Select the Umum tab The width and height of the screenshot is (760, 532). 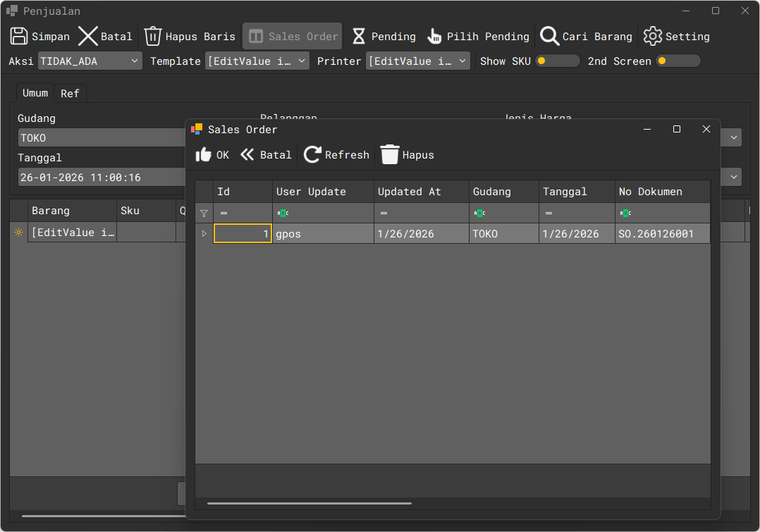coord(35,93)
